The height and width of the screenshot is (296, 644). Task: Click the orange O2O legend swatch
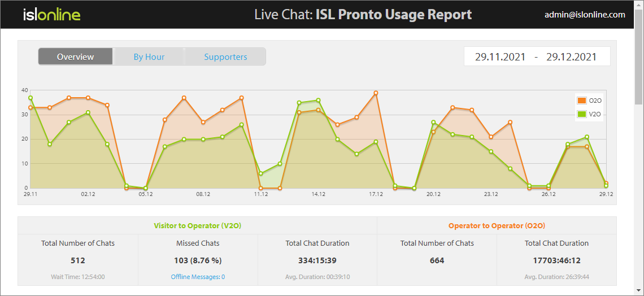click(581, 101)
